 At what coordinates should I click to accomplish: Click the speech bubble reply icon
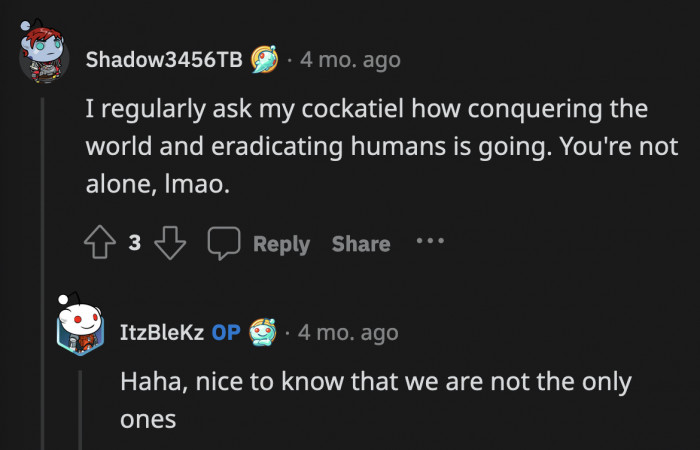[x=223, y=243]
